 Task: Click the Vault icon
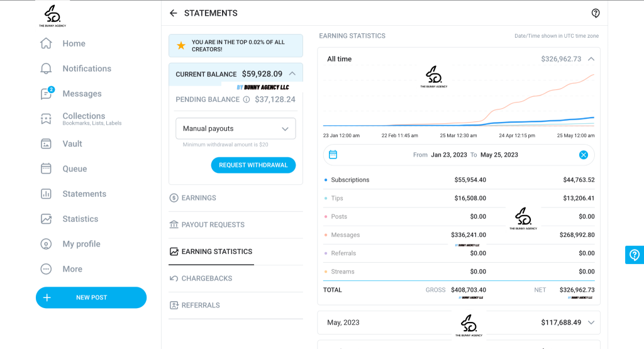(x=46, y=144)
